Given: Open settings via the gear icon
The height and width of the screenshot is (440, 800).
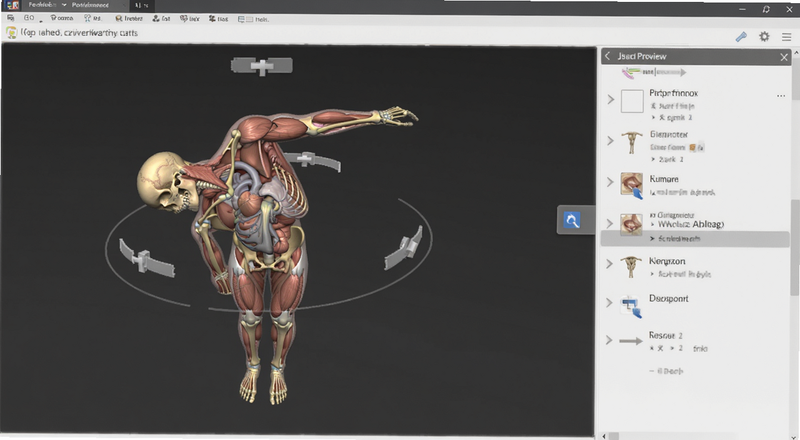Looking at the screenshot, I should [764, 36].
